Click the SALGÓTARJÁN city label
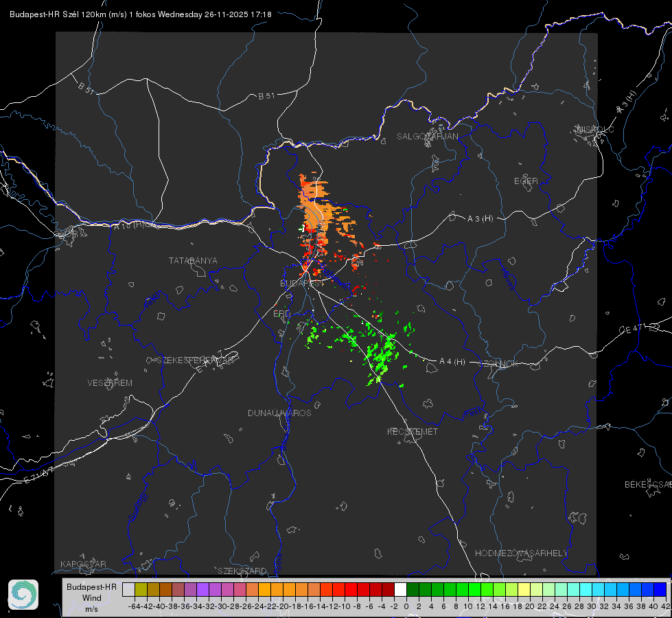This screenshot has height=618, width=672. 427,137
